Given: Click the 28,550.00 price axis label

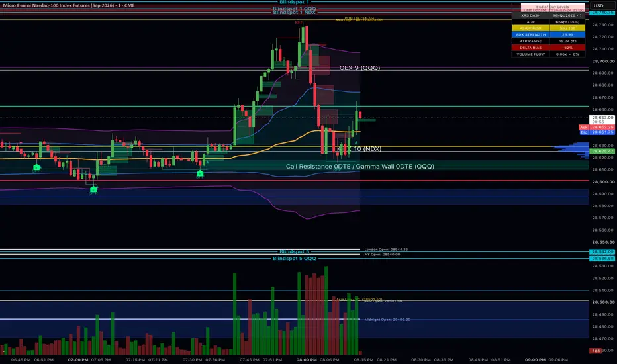Looking at the screenshot, I should click(603, 242).
